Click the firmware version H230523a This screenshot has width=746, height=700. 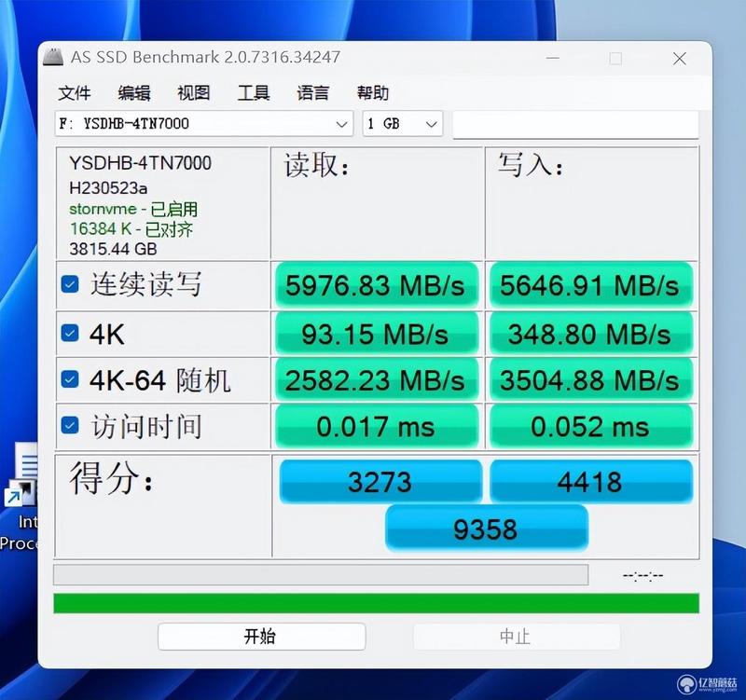coord(108,188)
